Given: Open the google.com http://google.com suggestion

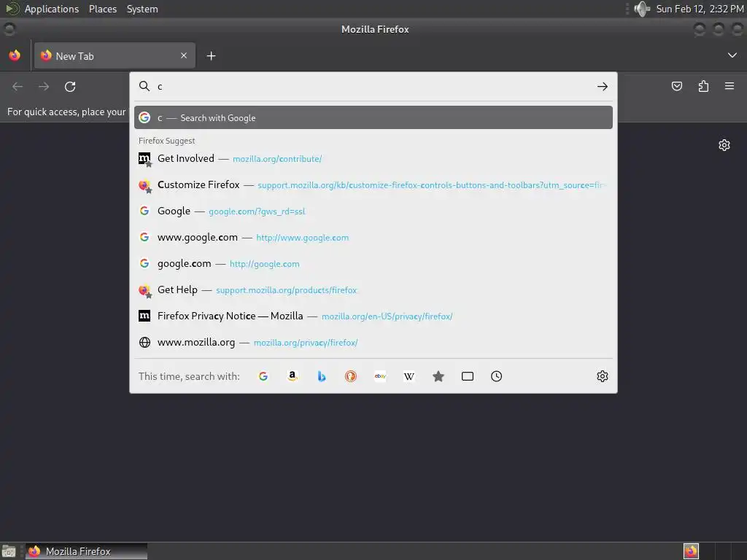Looking at the screenshot, I should click(x=373, y=263).
